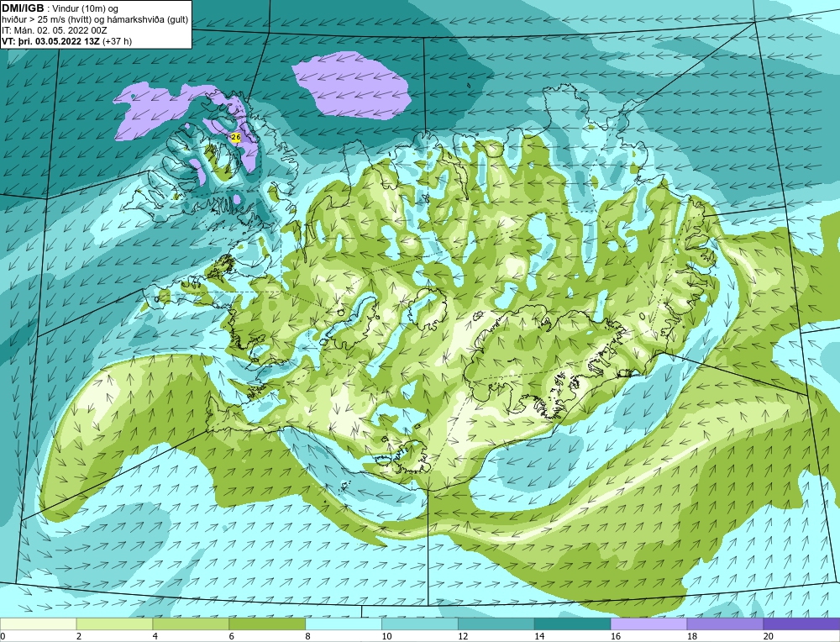Screen dimensions: 840x642
Task: Select the 16-18 m/s lavender legend swatch
Action: pyautogui.click(x=648, y=624)
